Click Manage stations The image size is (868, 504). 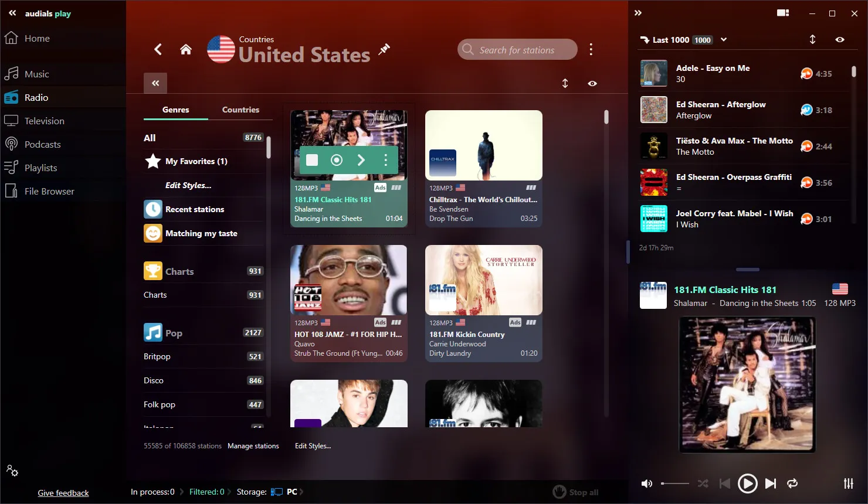point(253,446)
